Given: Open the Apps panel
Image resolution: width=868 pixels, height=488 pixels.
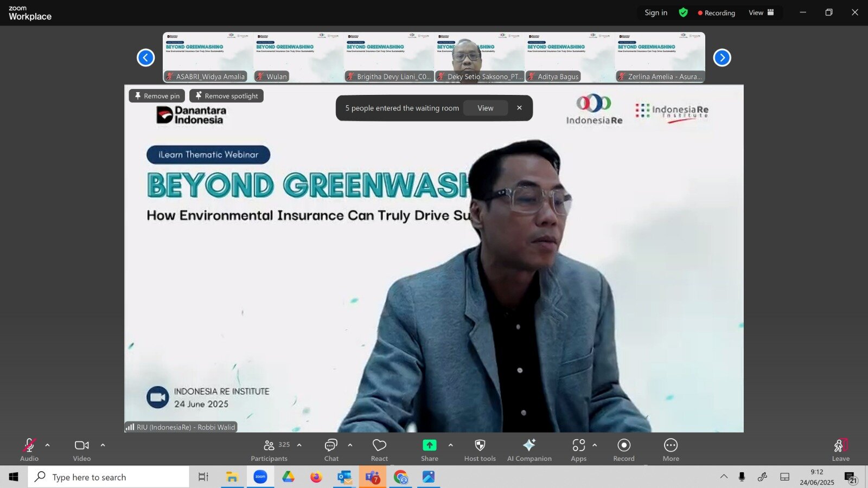Looking at the screenshot, I should click(578, 450).
